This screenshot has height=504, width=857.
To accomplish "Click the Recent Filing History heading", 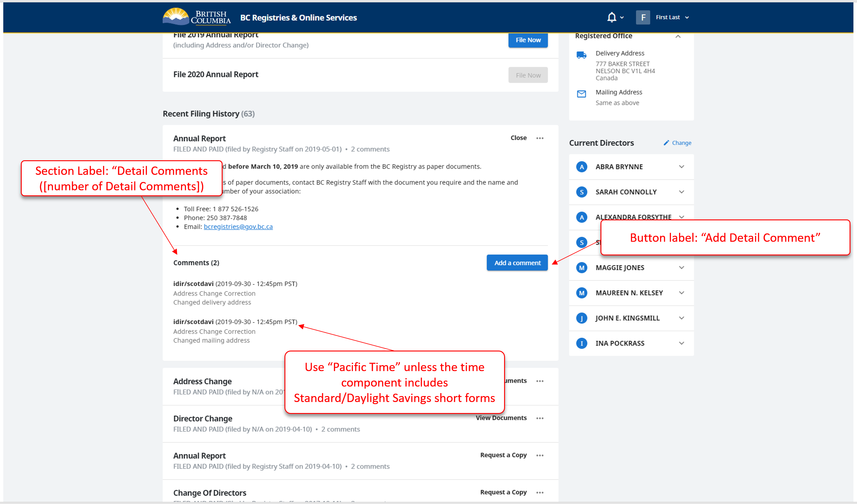I will click(209, 114).
